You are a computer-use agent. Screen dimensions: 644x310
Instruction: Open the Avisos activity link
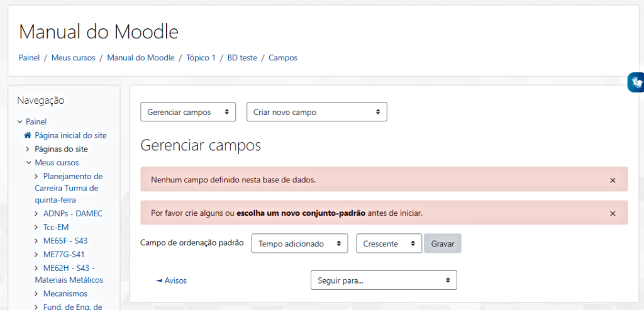point(176,281)
